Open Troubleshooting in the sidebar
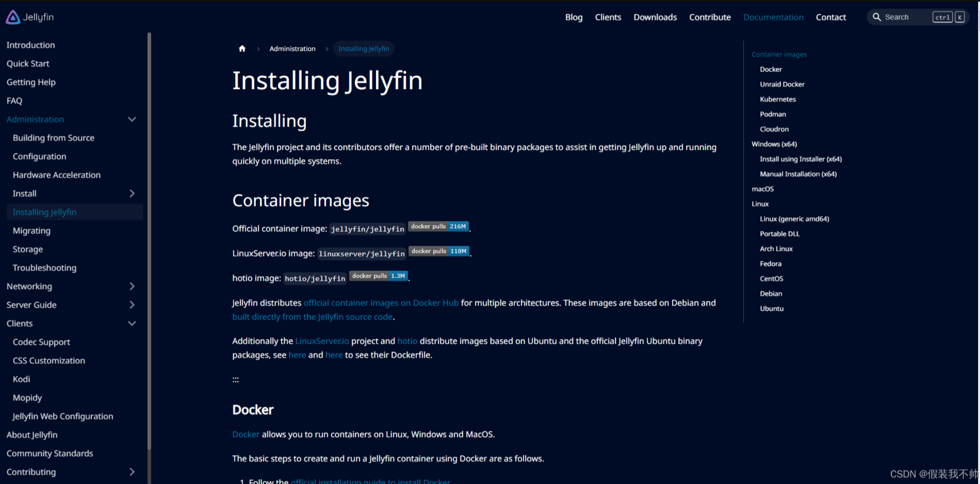 click(44, 268)
